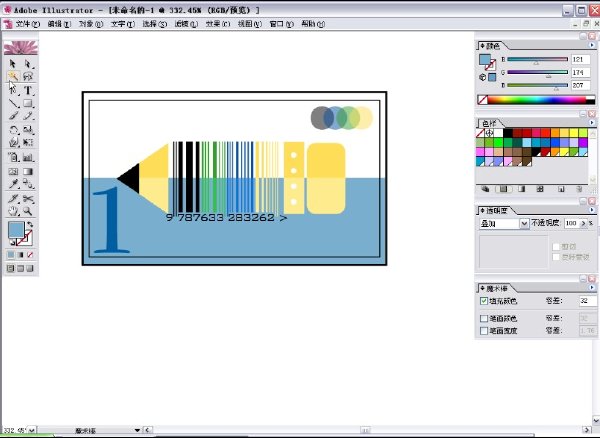Show all swatches using Swatches panel button
600x438 pixels.
point(485,189)
